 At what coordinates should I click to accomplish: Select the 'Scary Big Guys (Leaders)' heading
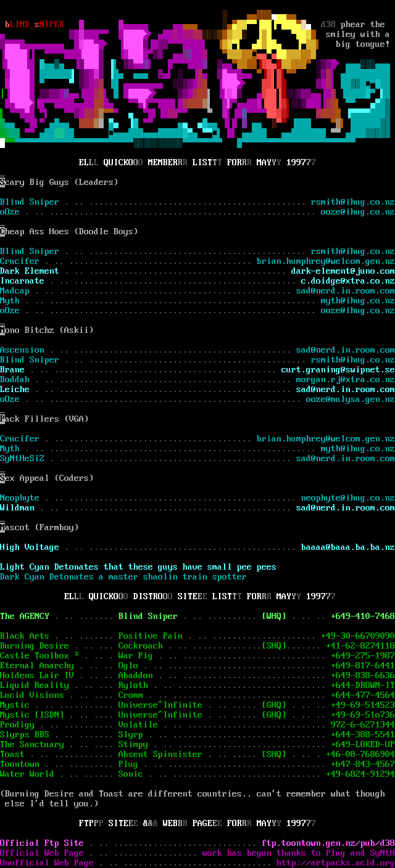coord(59,182)
